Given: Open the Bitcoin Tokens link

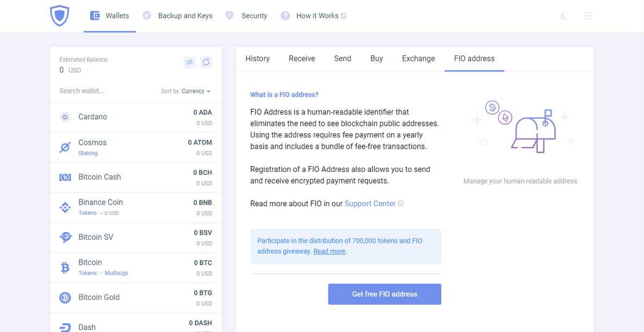Looking at the screenshot, I should (87, 273).
